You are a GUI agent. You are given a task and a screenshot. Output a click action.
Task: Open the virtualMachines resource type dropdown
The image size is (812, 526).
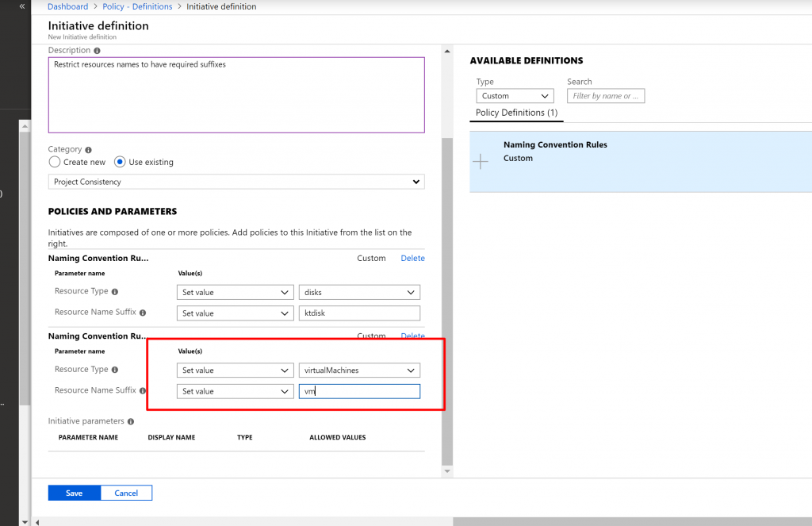coord(359,371)
